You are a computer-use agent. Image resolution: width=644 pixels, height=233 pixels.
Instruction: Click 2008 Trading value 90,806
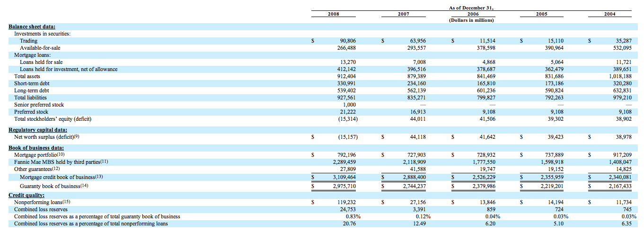(x=348, y=41)
